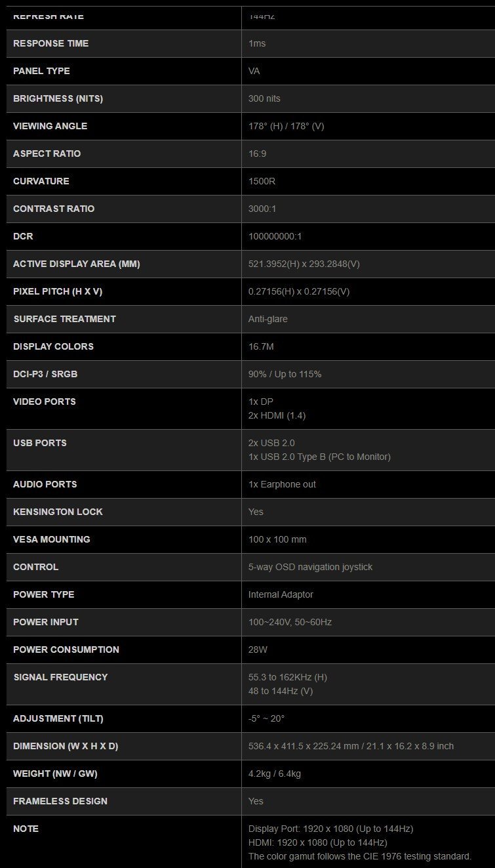Select the DCR value 100000000:1
Screen dimensions: 495x868
point(275,236)
